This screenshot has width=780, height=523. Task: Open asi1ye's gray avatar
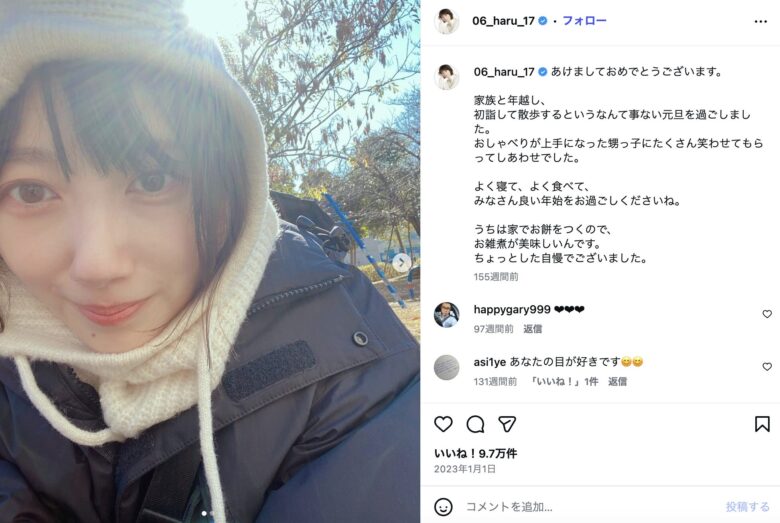(446, 368)
